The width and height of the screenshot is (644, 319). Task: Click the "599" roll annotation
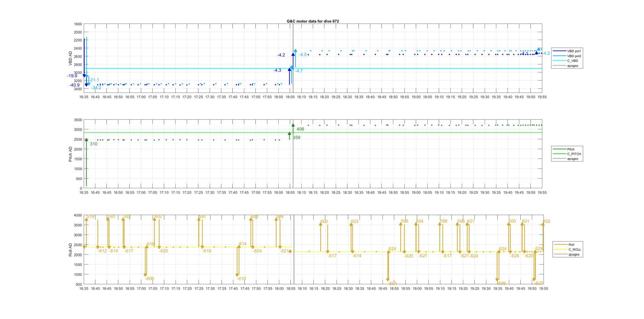(x=280, y=216)
